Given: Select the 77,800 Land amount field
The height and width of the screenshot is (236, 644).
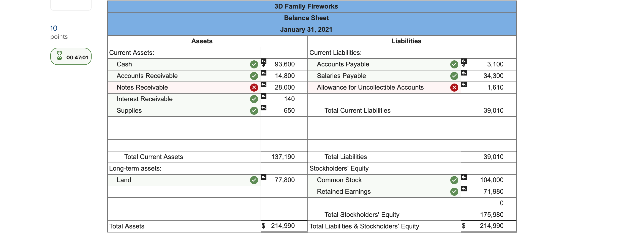Looking at the screenshot, I should click(284, 180).
